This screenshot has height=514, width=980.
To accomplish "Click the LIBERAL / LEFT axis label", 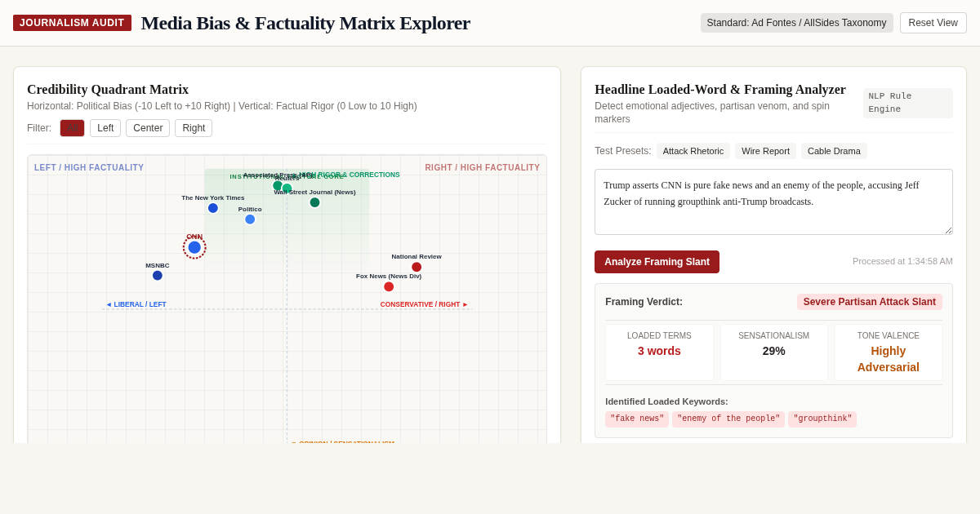I will click(x=136, y=304).
